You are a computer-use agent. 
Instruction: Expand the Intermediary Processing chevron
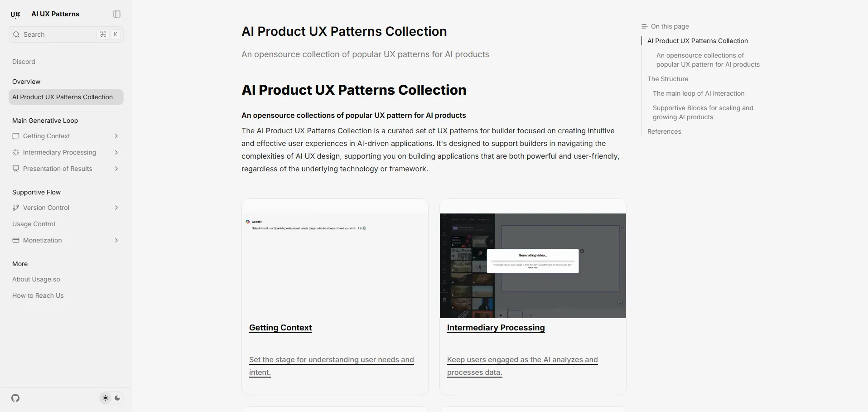point(116,152)
